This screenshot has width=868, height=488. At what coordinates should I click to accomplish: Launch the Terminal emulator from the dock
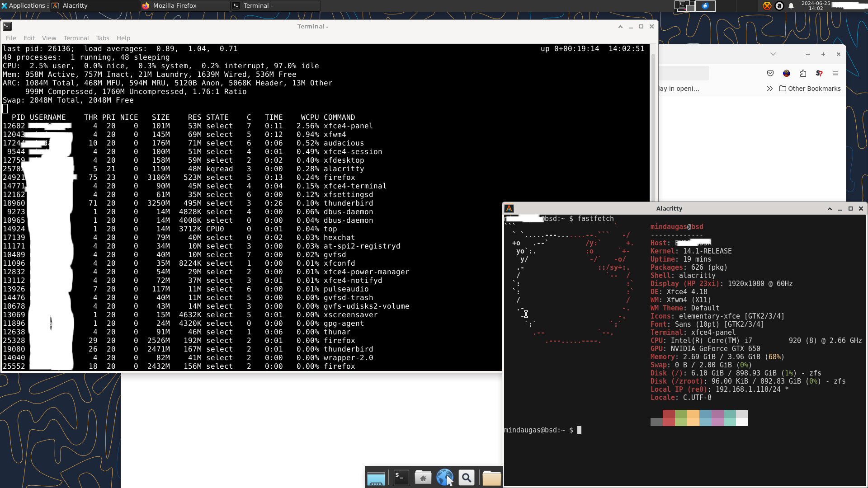401,478
